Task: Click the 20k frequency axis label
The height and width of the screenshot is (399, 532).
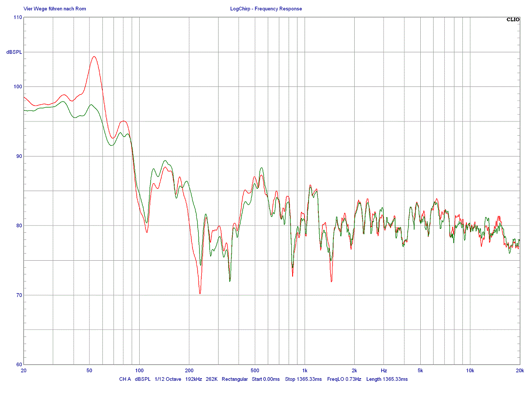Action: pos(520,370)
